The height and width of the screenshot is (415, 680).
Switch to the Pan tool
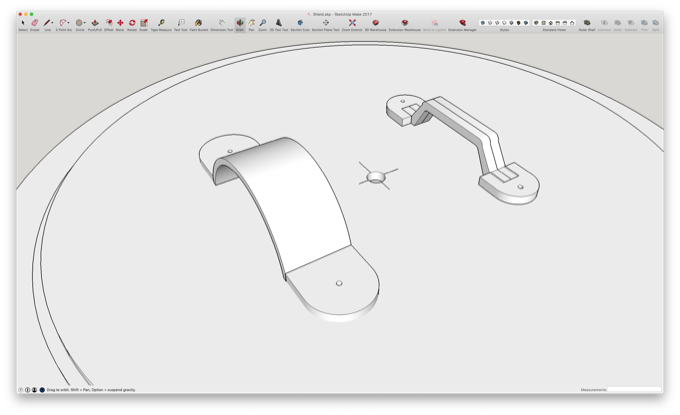pos(251,23)
